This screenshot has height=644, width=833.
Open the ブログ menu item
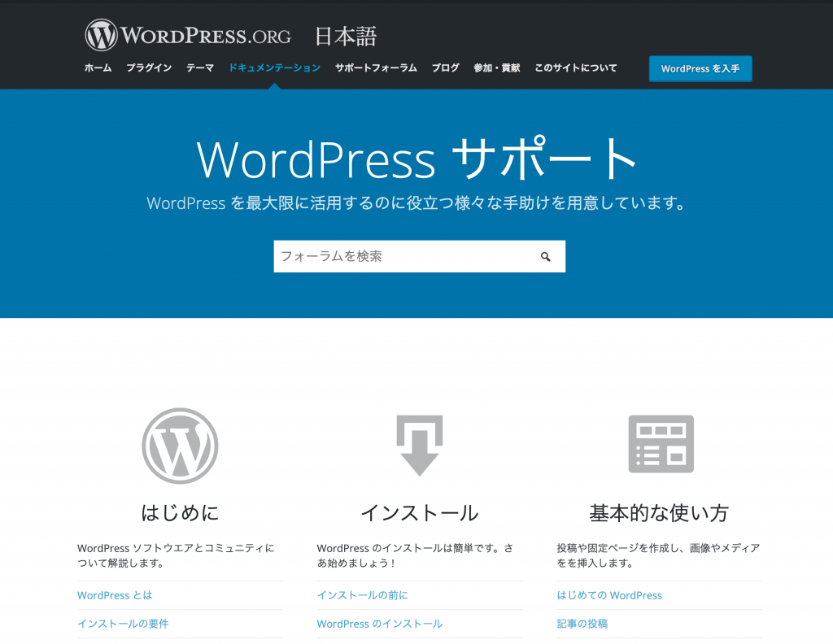click(x=445, y=68)
